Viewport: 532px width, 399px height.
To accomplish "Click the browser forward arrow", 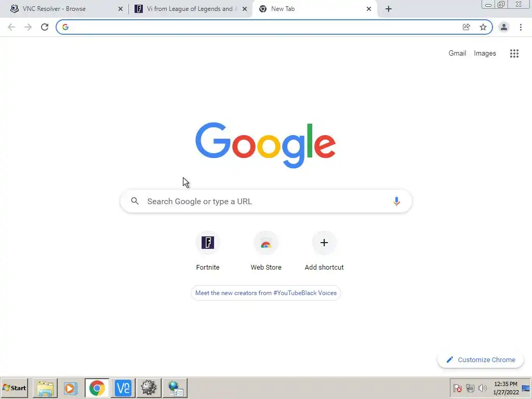I will pyautogui.click(x=28, y=27).
